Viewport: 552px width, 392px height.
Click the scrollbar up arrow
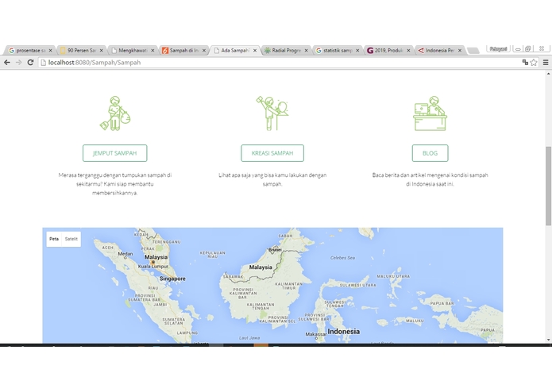click(548, 74)
